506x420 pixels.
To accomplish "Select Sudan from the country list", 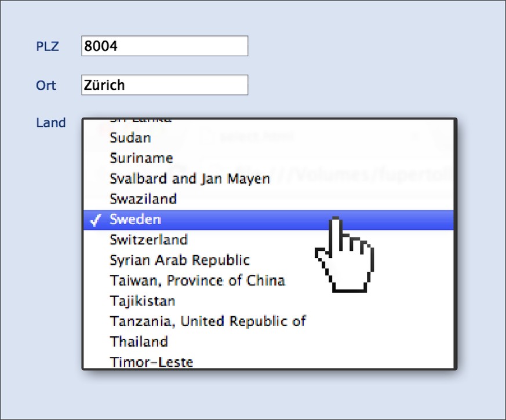I will (x=268, y=138).
